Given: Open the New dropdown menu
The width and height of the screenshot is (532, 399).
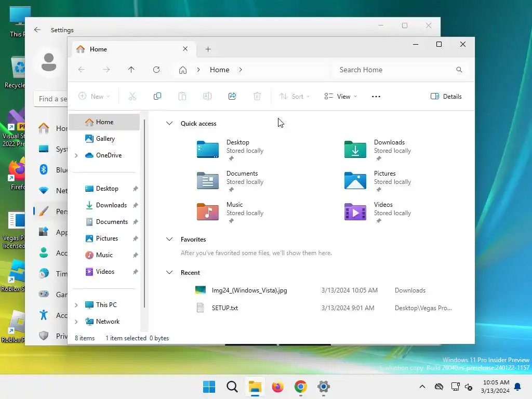Looking at the screenshot, I should (x=95, y=96).
